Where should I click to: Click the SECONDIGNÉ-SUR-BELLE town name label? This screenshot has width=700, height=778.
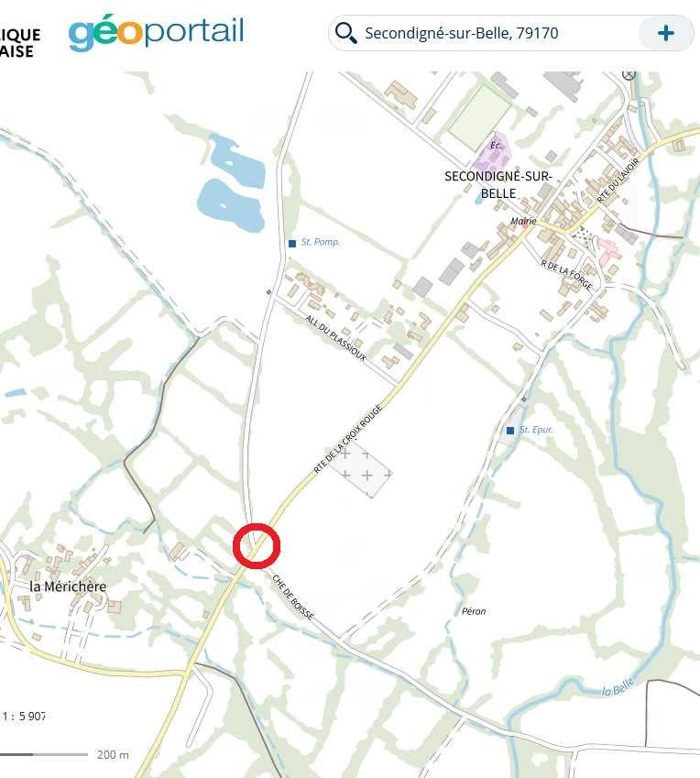point(498,184)
